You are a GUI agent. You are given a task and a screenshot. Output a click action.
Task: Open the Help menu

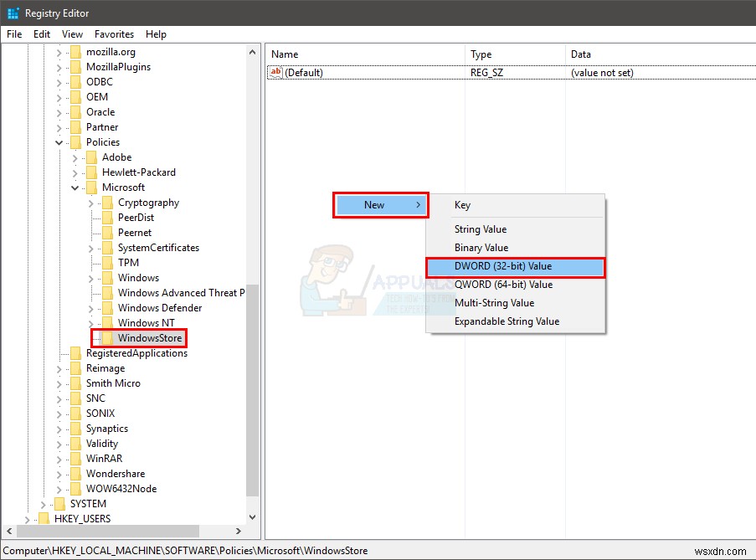(157, 34)
